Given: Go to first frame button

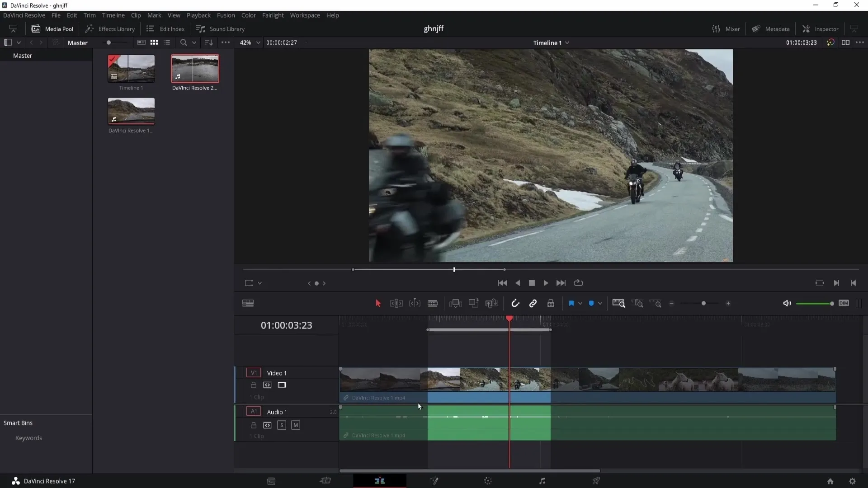Looking at the screenshot, I should [x=502, y=283].
